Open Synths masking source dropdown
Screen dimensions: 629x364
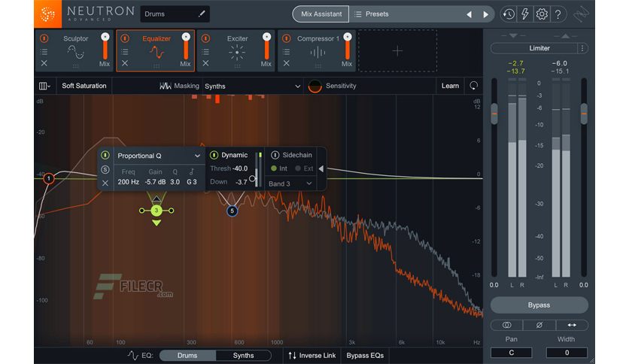tap(252, 86)
